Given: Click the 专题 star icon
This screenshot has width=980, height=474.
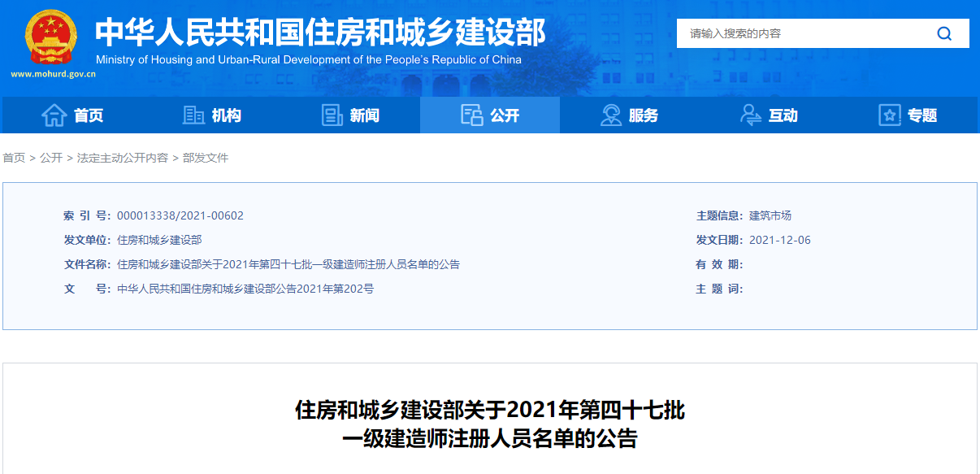Looking at the screenshot, I should pyautogui.click(x=890, y=115).
